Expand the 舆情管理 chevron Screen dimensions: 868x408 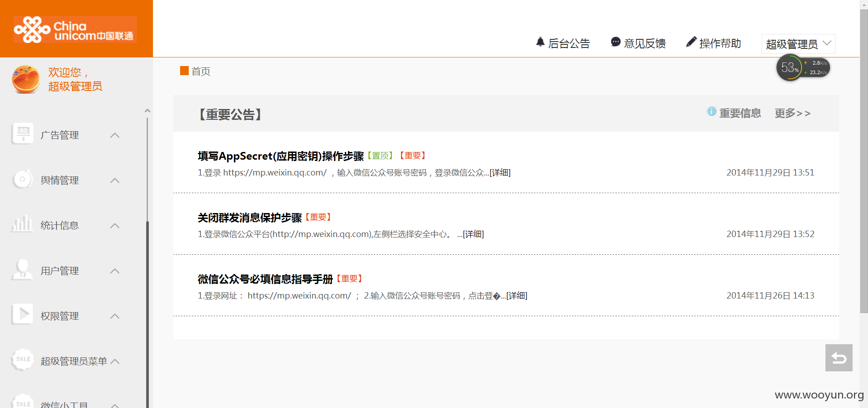click(115, 180)
